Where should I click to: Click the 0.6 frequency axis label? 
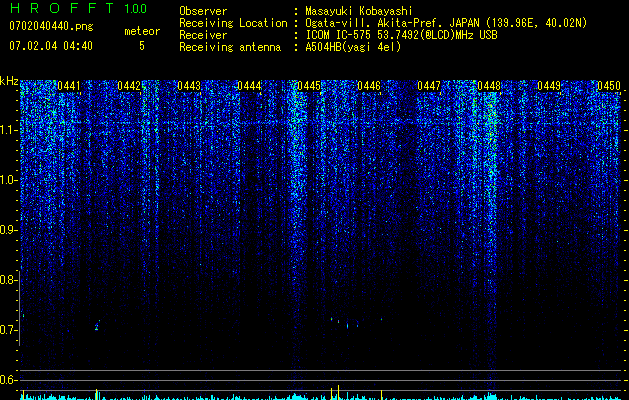tap(8, 380)
